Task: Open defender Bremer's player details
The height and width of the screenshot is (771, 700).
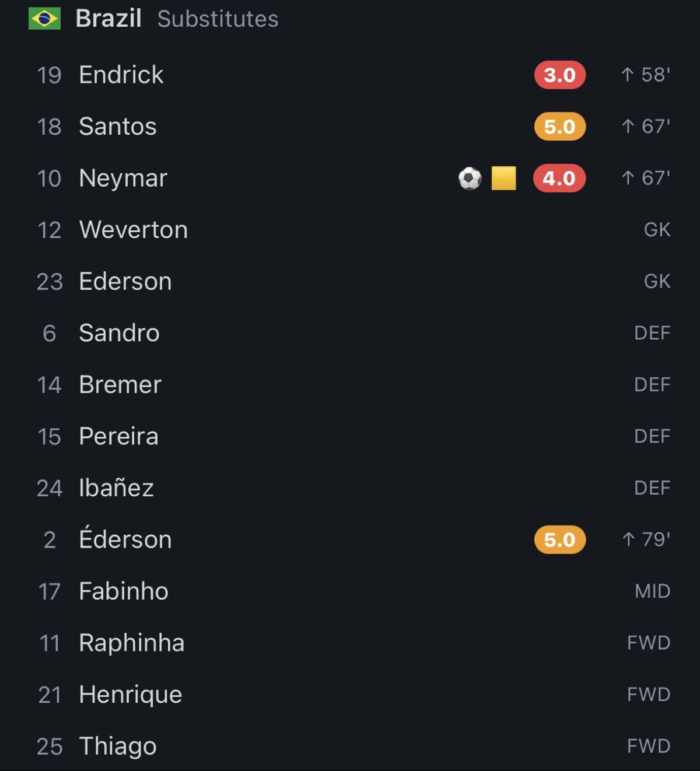Action: (x=350, y=385)
